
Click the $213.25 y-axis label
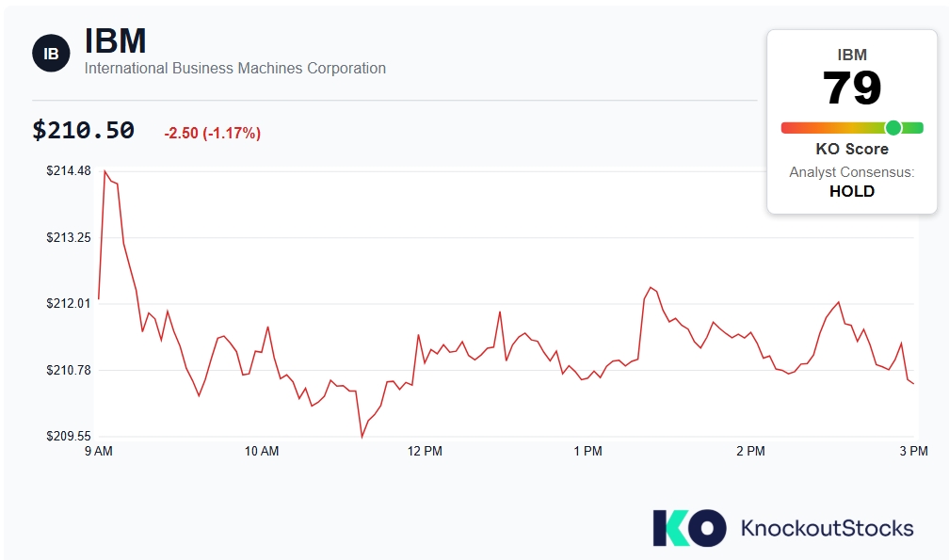coord(69,238)
